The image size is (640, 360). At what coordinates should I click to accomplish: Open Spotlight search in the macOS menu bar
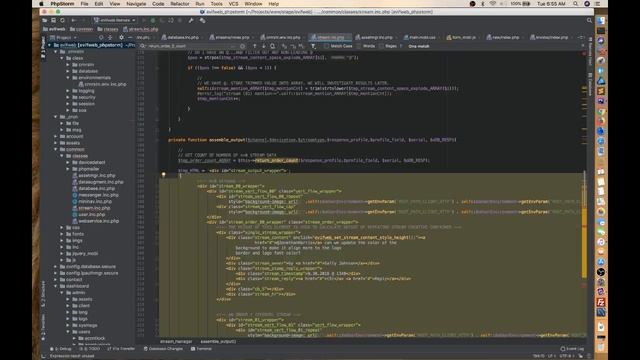(576, 4)
